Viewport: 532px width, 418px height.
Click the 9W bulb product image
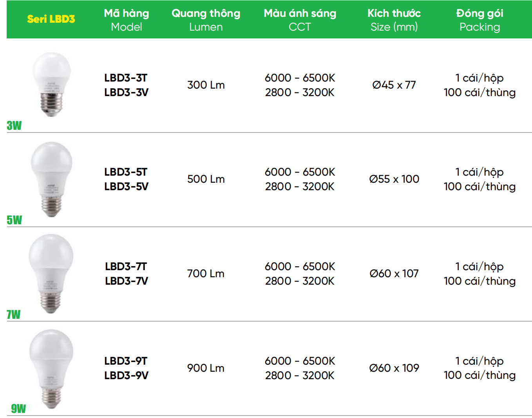click(x=51, y=368)
